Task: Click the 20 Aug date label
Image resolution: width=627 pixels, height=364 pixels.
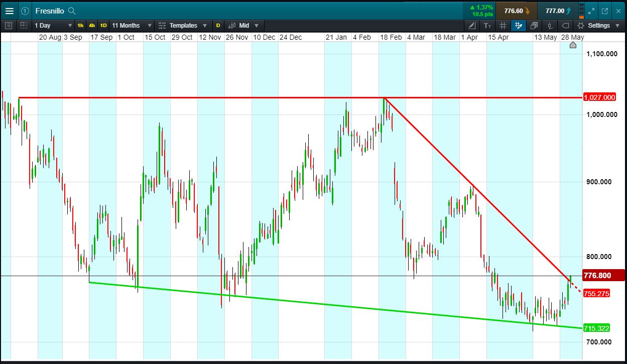Action: tap(50, 37)
